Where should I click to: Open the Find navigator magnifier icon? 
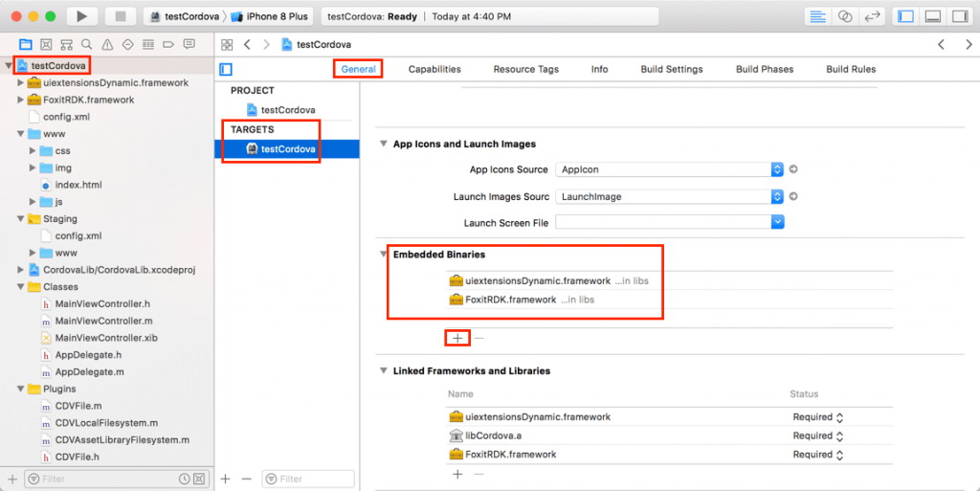tap(87, 44)
